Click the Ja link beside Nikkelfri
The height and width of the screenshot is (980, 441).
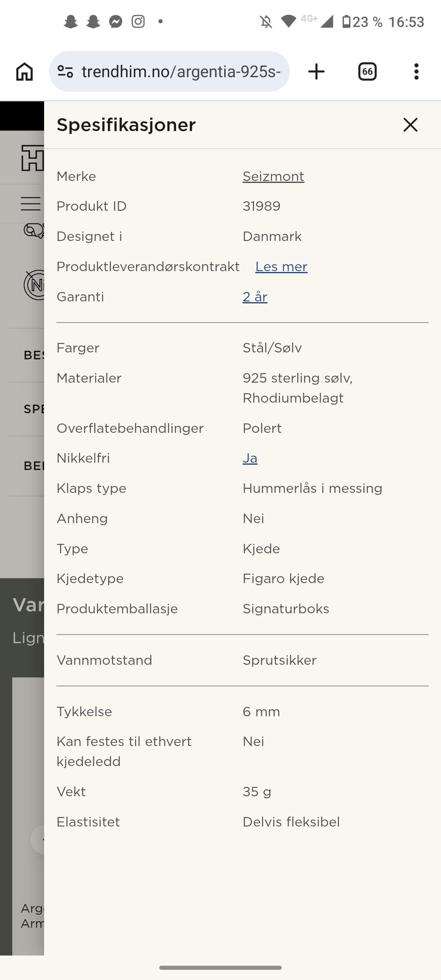point(250,458)
